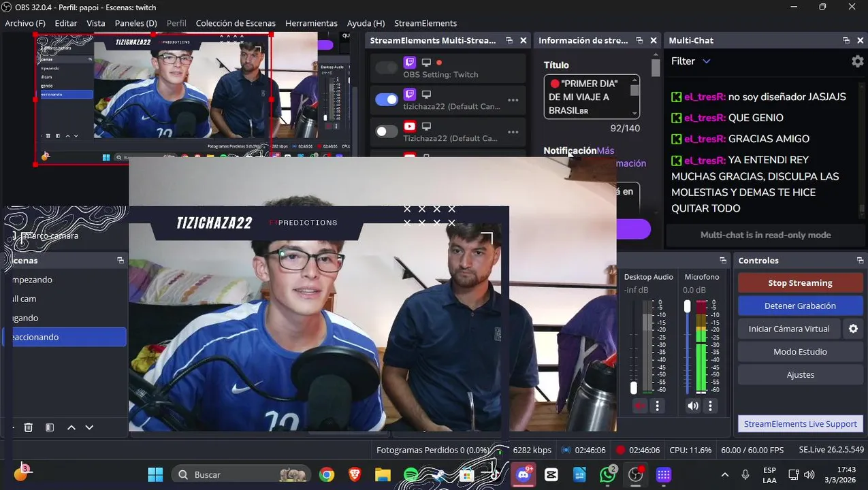Close the Multi-Chat dock
Viewport: 868px width, 490px height.
860,41
